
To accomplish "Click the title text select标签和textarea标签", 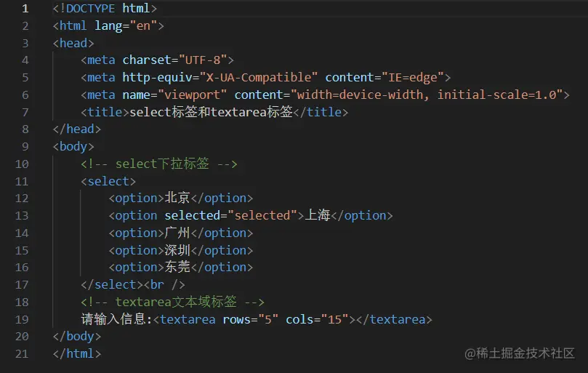I will point(211,112).
